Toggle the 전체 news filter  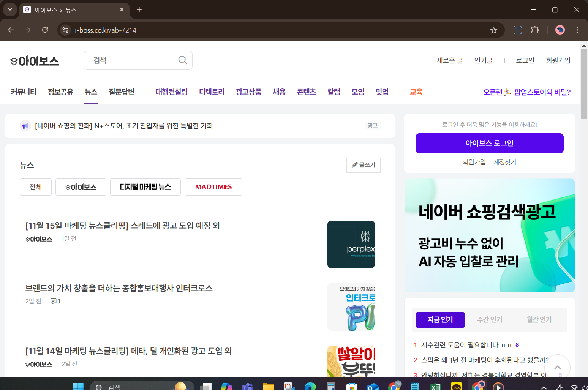coord(35,187)
